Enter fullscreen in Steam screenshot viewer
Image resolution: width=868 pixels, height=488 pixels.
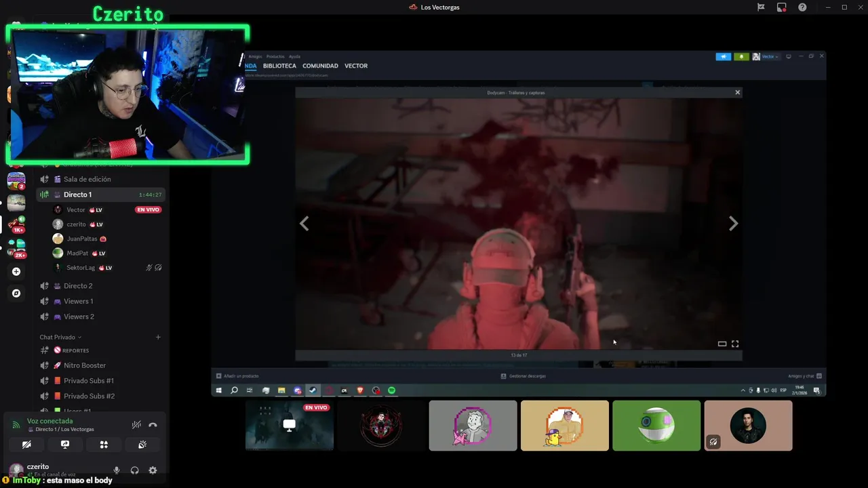point(735,344)
